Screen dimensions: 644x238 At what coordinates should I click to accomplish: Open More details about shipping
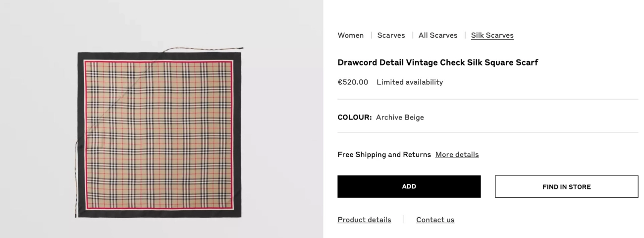click(457, 155)
